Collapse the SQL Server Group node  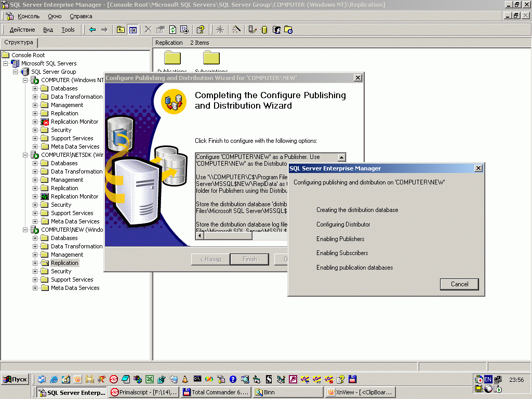tap(15, 72)
